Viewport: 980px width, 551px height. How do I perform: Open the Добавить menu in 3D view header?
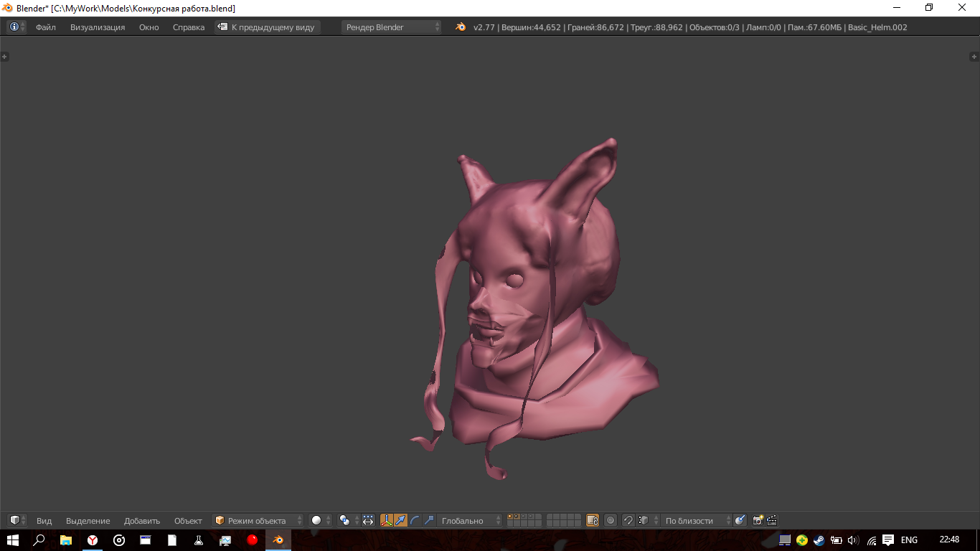tap(142, 520)
